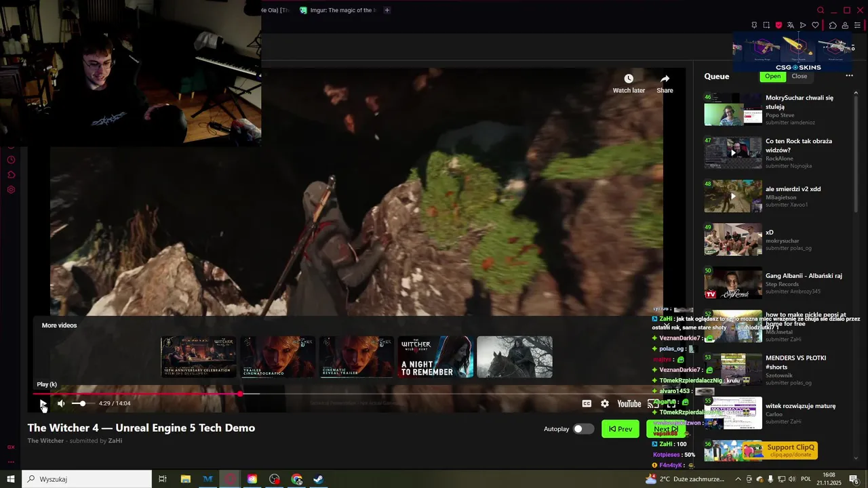The height and width of the screenshot is (488, 868).
Task: Switch the POL input language indicator
Action: coord(806,479)
